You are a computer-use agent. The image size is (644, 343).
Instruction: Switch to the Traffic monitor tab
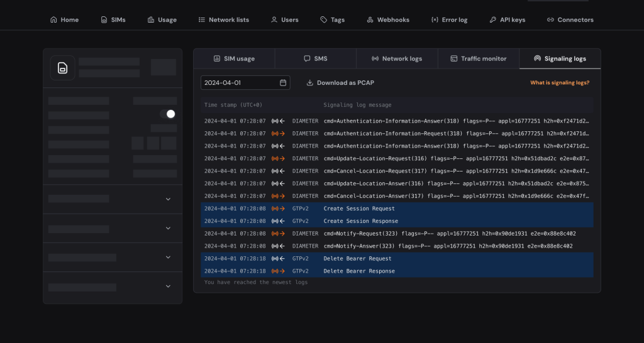pos(478,58)
